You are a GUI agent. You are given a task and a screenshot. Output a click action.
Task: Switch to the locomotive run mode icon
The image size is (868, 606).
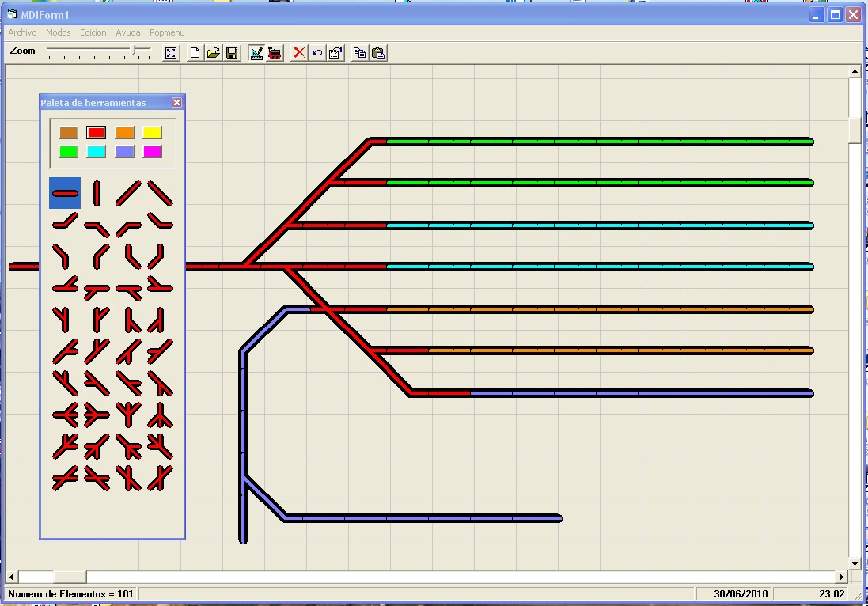[x=275, y=53]
